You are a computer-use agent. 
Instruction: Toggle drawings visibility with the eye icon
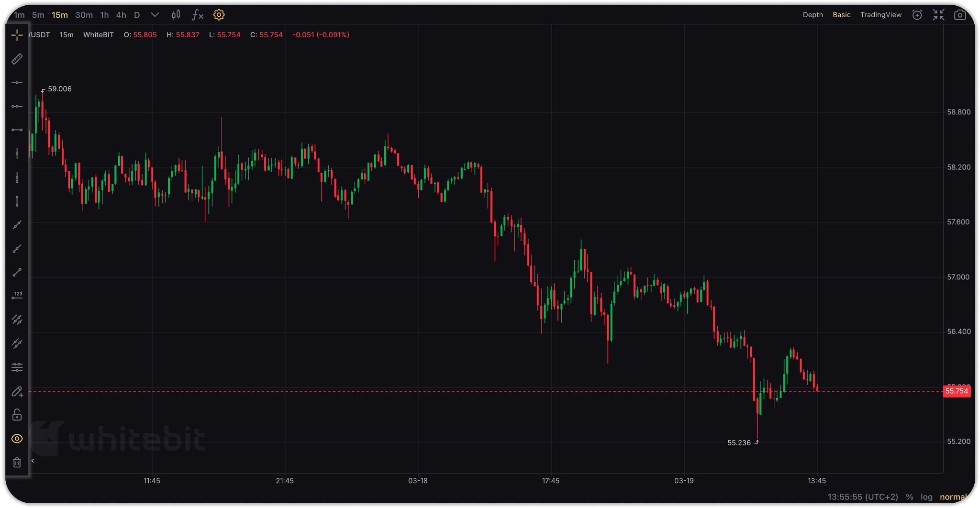(17, 439)
